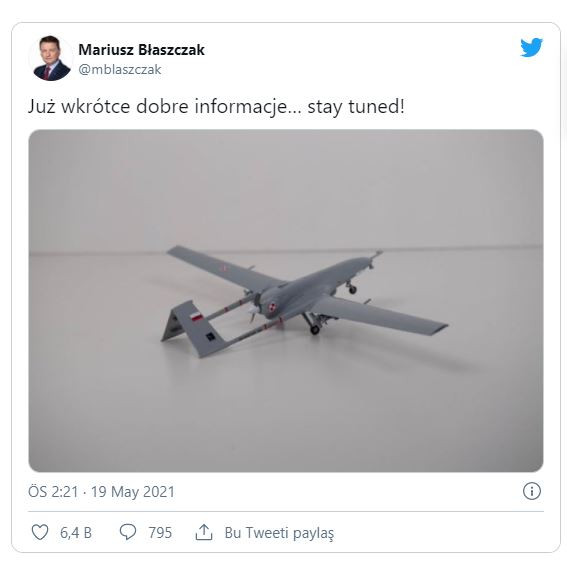Open the tweet info circle icon
Screen dimensions: 567x569
(x=532, y=491)
